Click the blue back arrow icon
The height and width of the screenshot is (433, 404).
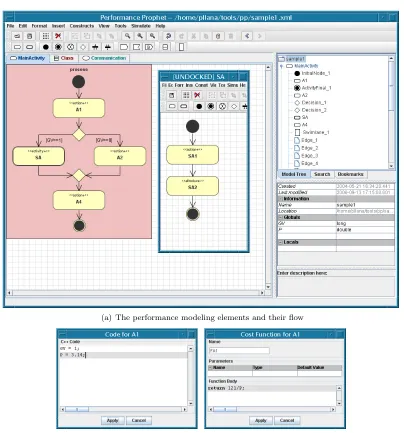coord(247,36)
